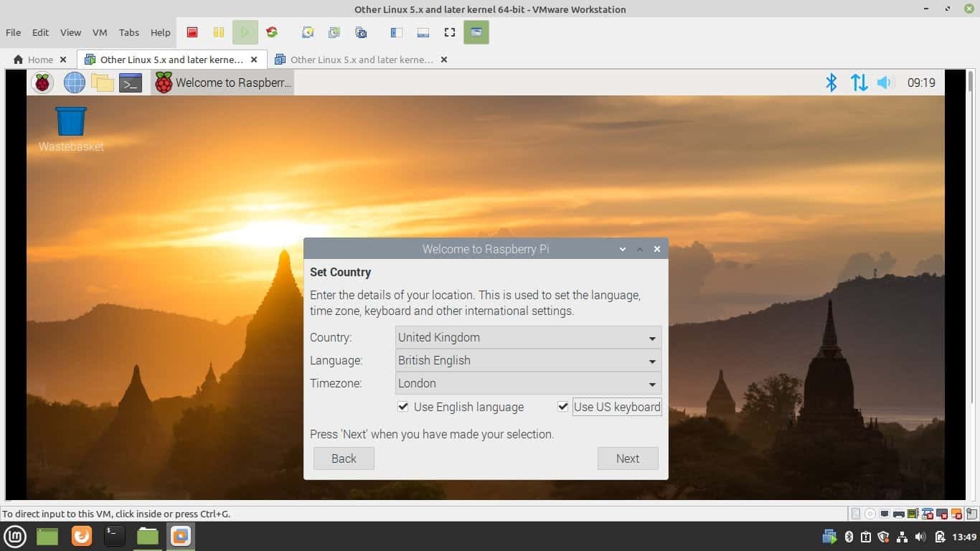
Task: Click Next in the setup wizard
Action: tap(628, 458)
